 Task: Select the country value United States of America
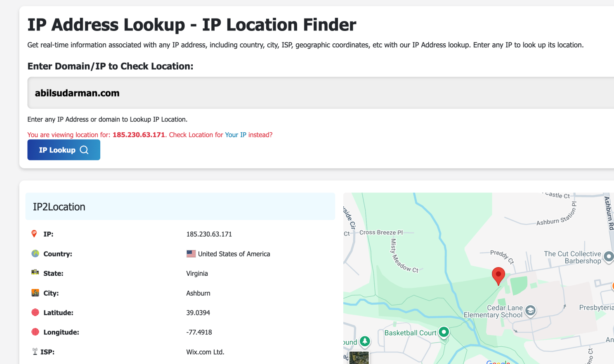(234, 254)
